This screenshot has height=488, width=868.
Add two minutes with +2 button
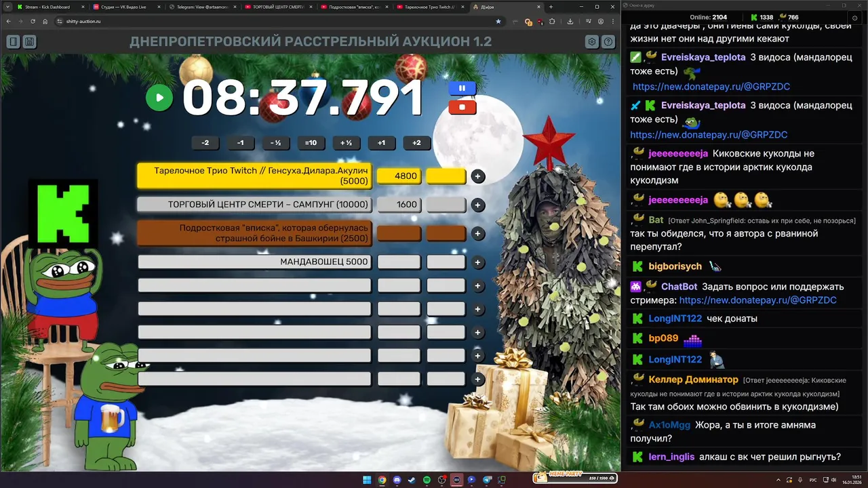[x=417, y=143]
